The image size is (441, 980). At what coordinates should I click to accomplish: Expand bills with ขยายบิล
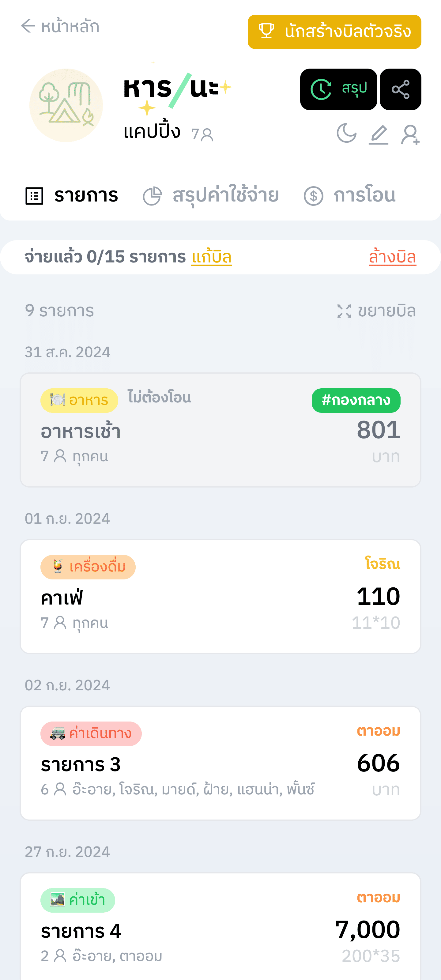tap(376, 311)
